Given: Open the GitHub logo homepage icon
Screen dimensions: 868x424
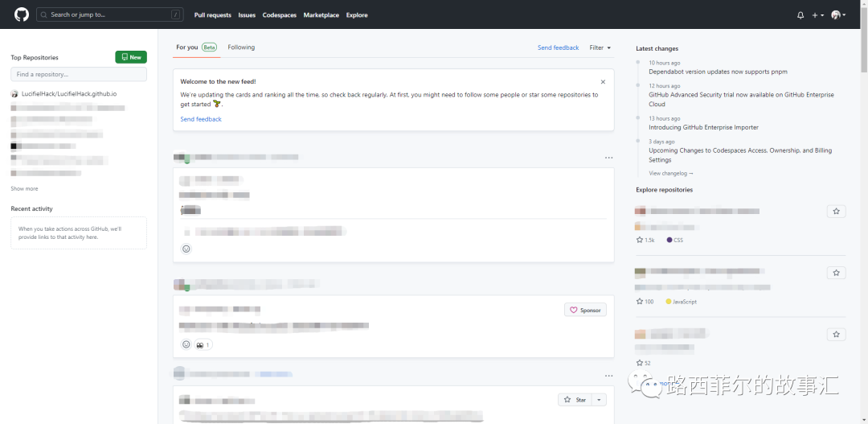Looking at the screenshot, I should [x=21, y=15].
